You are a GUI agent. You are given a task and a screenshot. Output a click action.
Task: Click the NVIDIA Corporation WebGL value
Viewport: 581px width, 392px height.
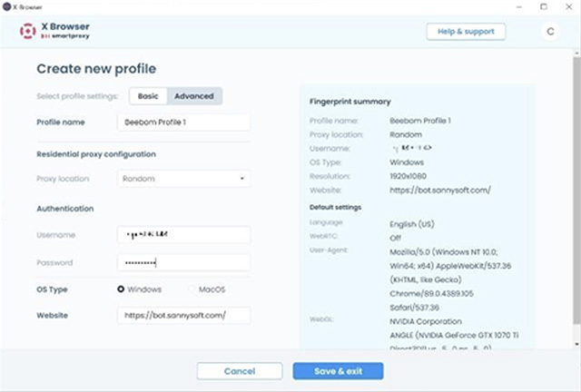coord(426,321)
